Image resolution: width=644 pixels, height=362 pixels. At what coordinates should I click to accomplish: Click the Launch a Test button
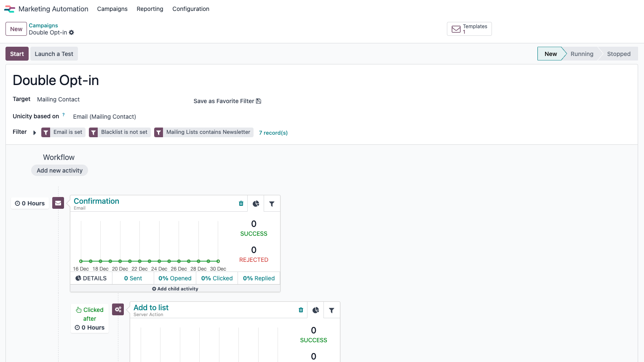[54, 54]
